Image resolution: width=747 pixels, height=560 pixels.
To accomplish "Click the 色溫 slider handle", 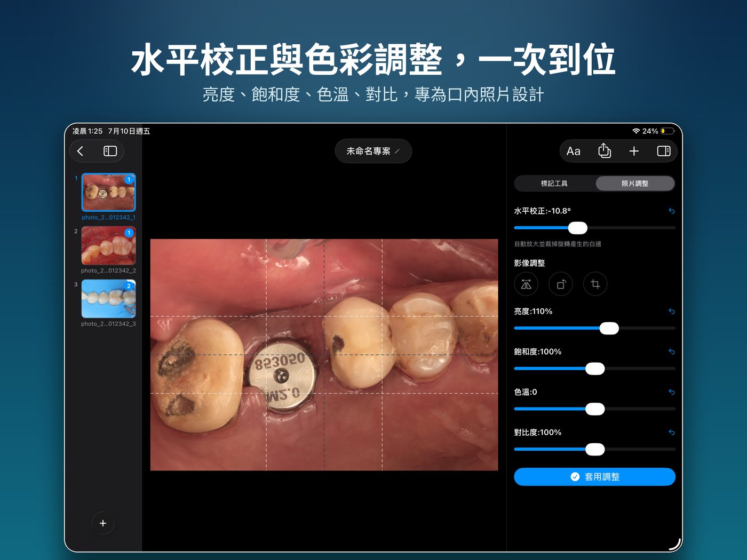I will [x=595, y=409].
